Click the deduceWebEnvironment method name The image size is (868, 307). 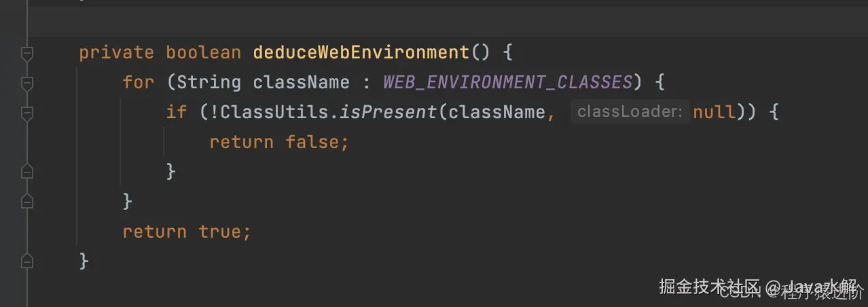(x=361, y=53)
